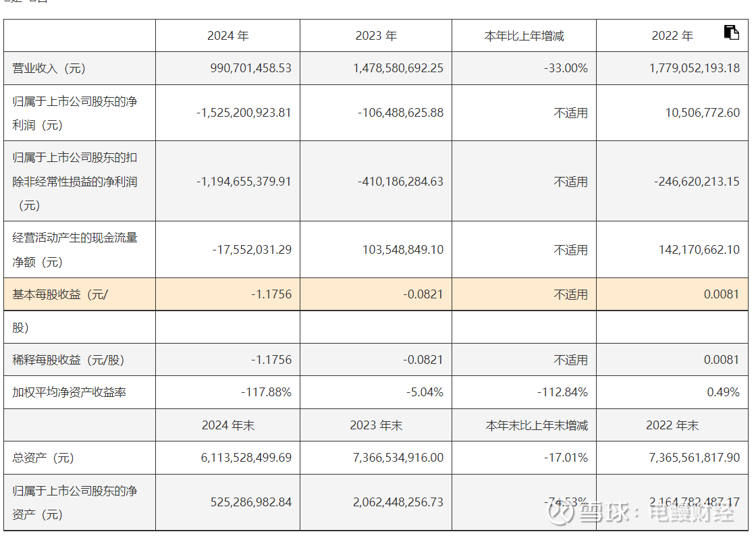The image size is (756, 536).
Task: Select the 2024 年 column header
Action: tap(227, 36)
